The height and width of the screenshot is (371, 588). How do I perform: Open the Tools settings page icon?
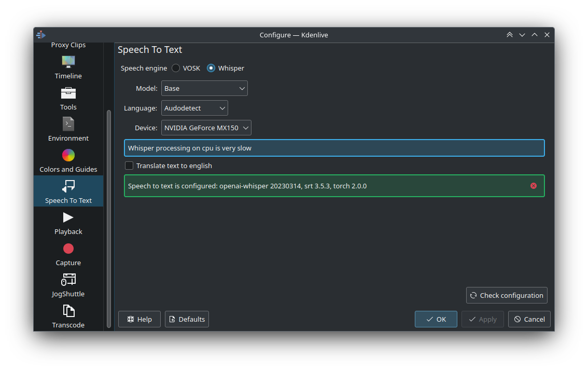[x=68, y=93]
